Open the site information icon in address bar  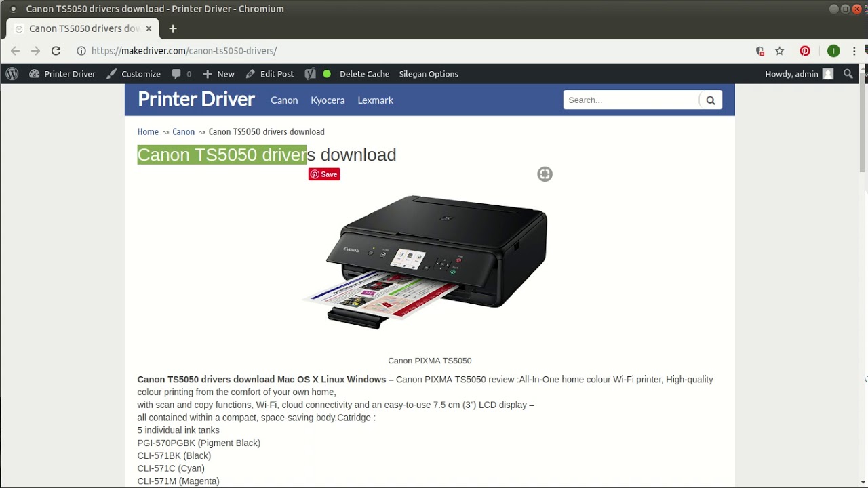pos(81,51)
